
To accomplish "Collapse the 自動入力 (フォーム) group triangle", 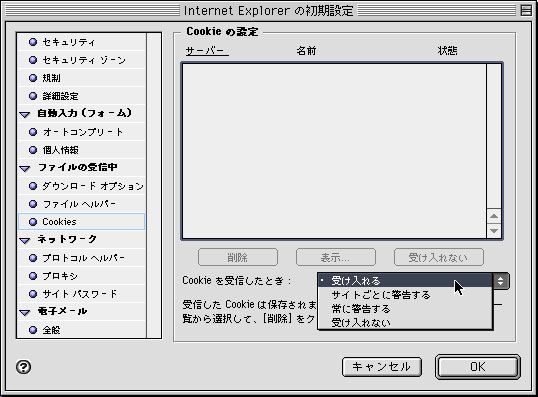I will [25, 114].
